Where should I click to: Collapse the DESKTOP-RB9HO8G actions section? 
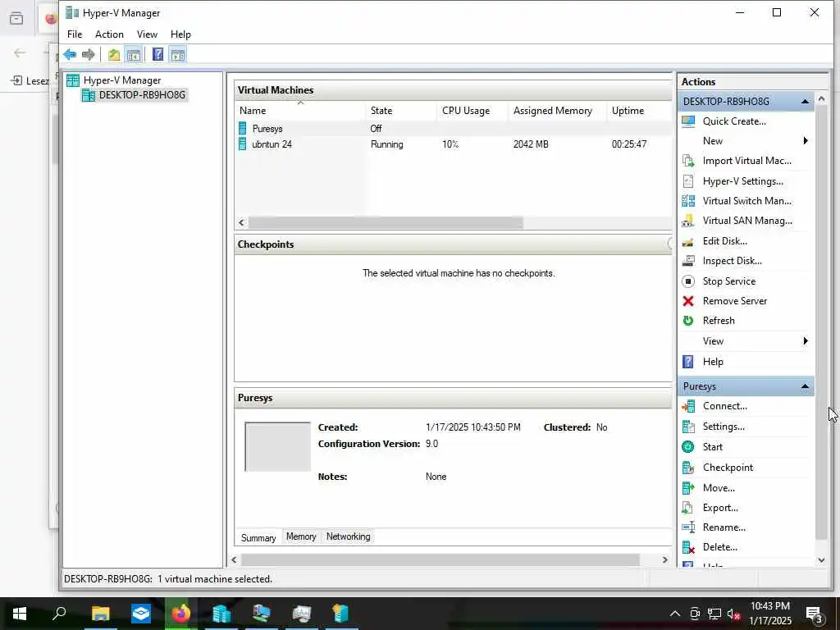[805, 101]
